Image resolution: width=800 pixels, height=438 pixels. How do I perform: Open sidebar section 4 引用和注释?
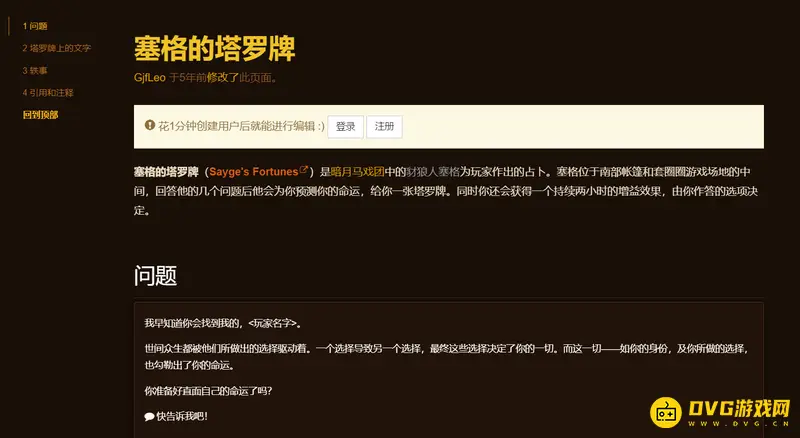coord(48,92)
